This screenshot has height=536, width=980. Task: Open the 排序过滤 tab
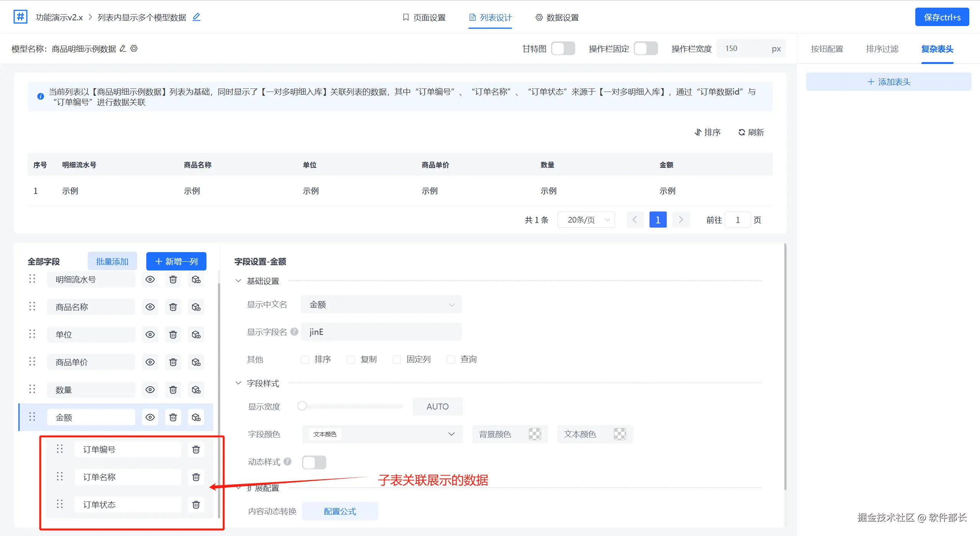(882, 49)
